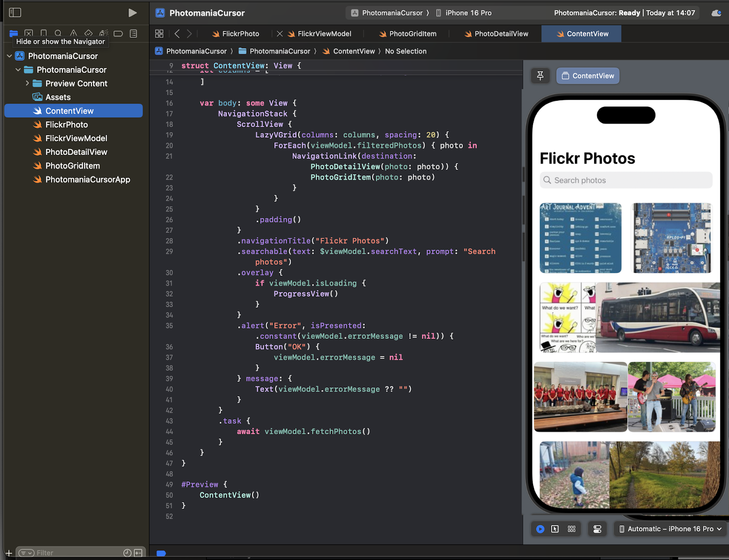
Task: Enable Selectable preview mode
Action: [555, 529]
